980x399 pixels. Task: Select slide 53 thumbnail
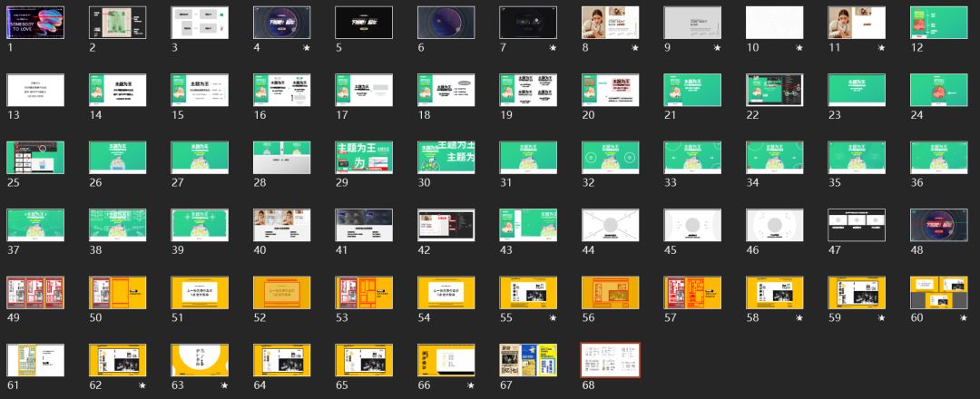tap(364, 292)
